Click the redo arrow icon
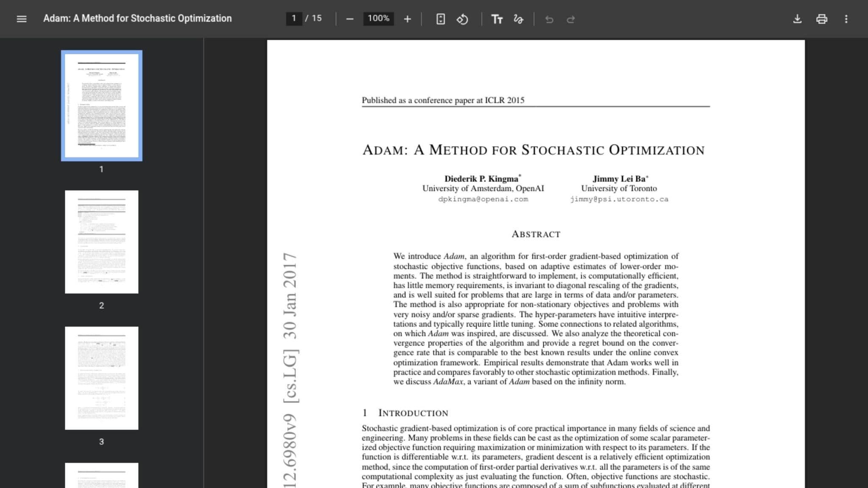The image size is (868, 488). [571, 19]
